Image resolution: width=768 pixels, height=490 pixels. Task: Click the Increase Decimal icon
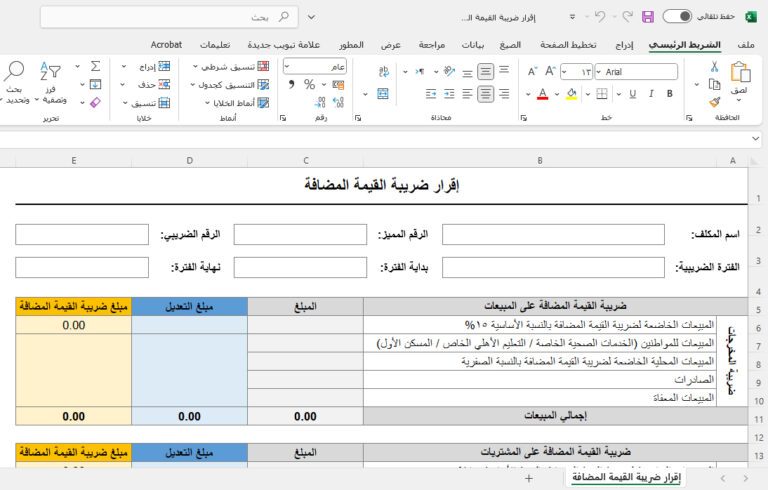338,102
